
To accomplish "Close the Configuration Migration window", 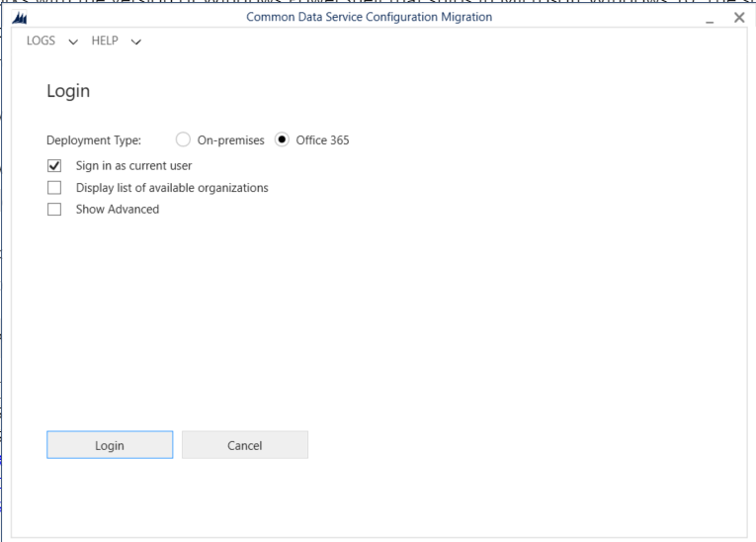I will tap(738, 18).
